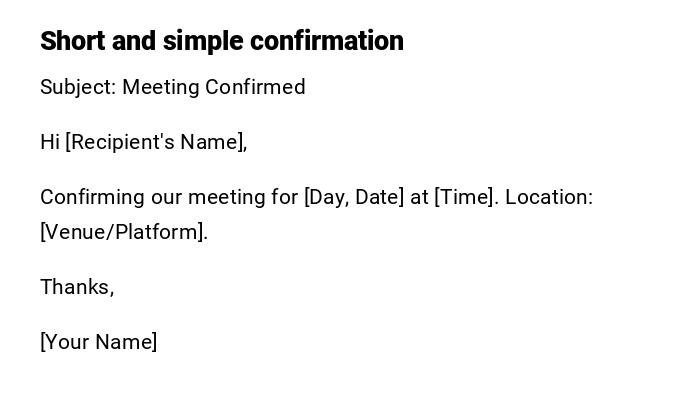Click the "Subject:" label
This screenshot has width=700, height=405.
click(78, 87)
